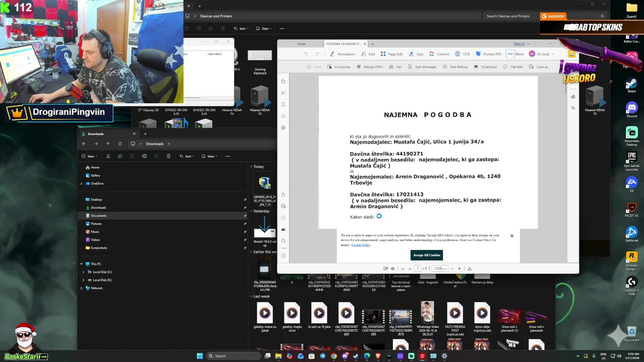The width and height of the screenshot is (644, 362).
Task: Select the Rename icon in Downloads toolbar
Action: coord(144,156)
